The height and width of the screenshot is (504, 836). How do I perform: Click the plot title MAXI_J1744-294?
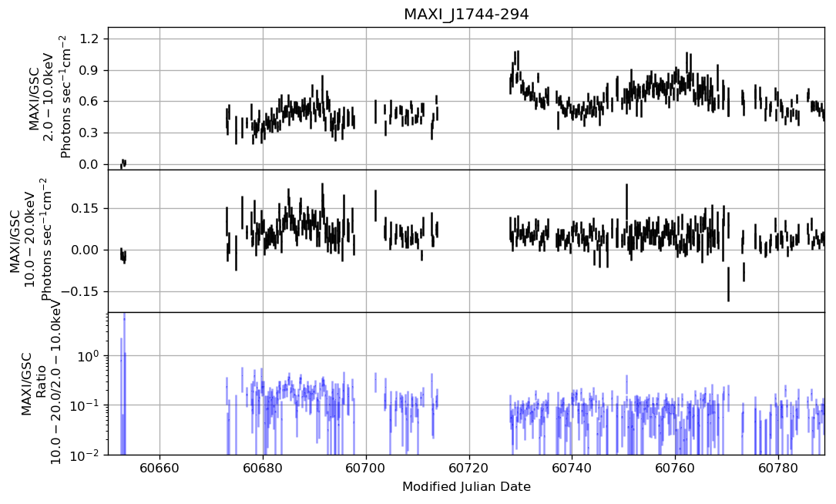tap(466, 15)
